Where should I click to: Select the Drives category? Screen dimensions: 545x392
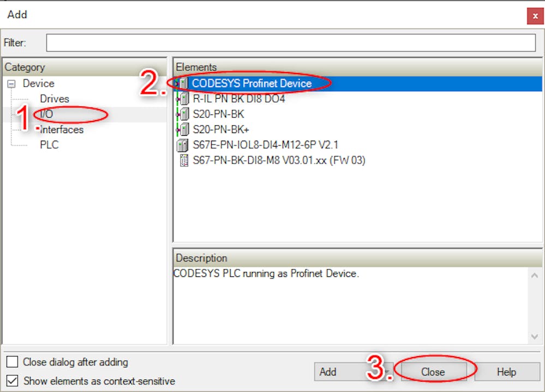[55, 99]
